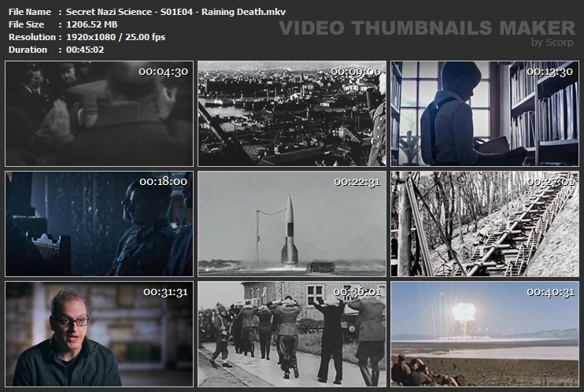Select the rocket launch thumbnail at 00:22:31

292,224
